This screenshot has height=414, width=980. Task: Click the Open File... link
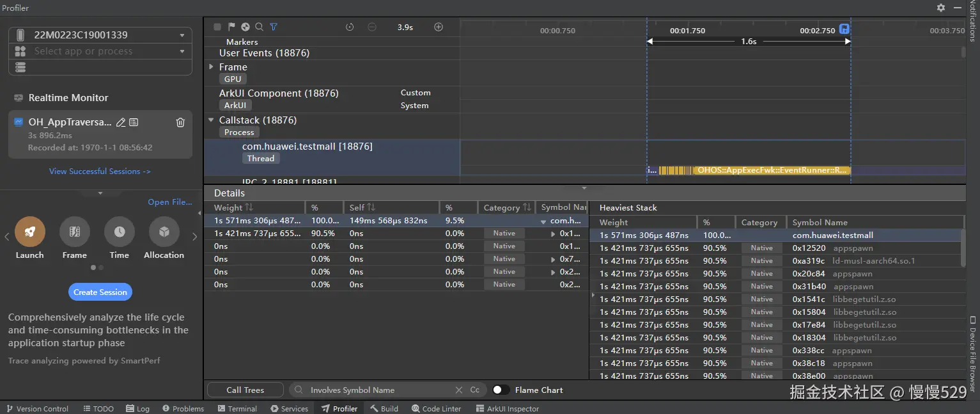click(170, 202)
